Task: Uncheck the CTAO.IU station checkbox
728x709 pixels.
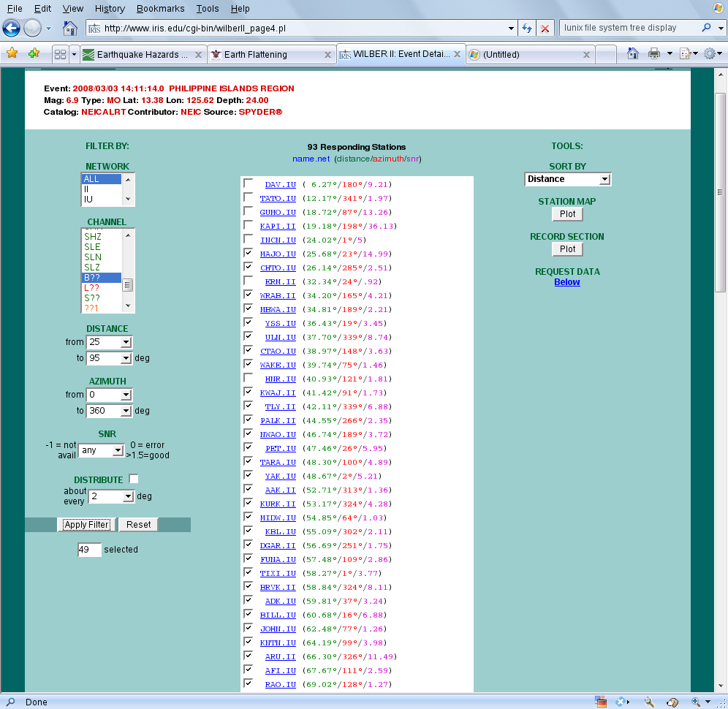Action: point(249,349)
